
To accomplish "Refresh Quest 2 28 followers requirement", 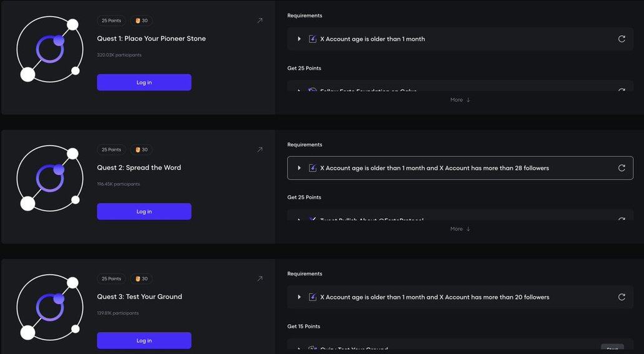I will (x=622, y=168).
